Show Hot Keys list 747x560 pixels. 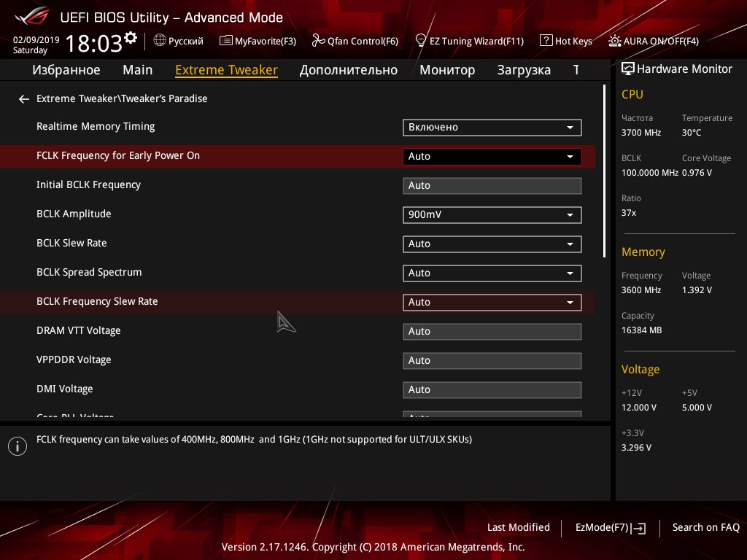click(x=566, y=41)
